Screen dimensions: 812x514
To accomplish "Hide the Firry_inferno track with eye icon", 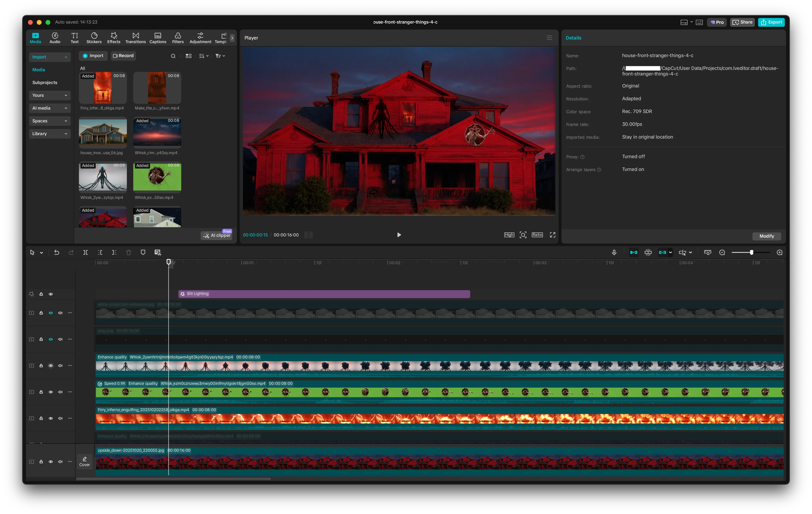I will [51, 418].
